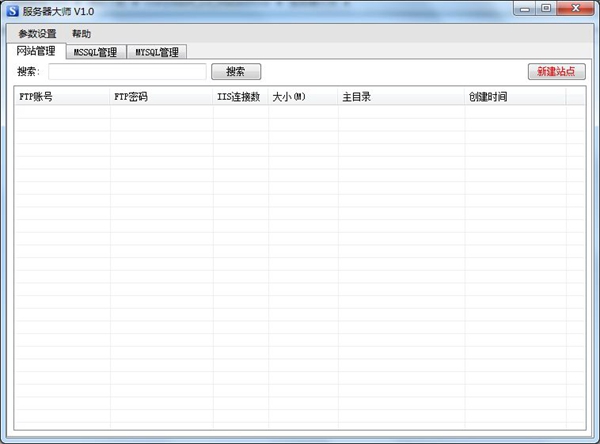Open the 参数设置 menu
600x444 pixels.
point(37,34)
